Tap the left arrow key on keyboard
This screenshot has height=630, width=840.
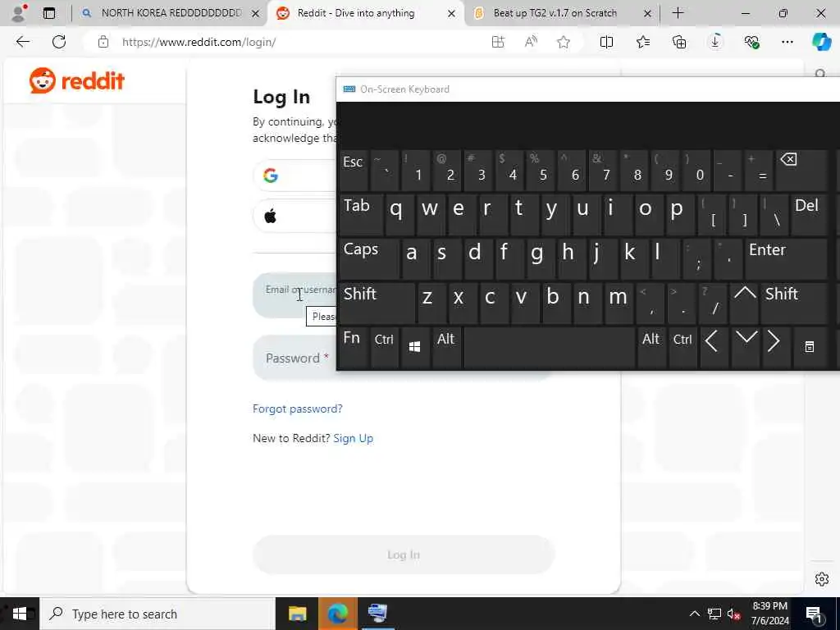pos(714,347)
